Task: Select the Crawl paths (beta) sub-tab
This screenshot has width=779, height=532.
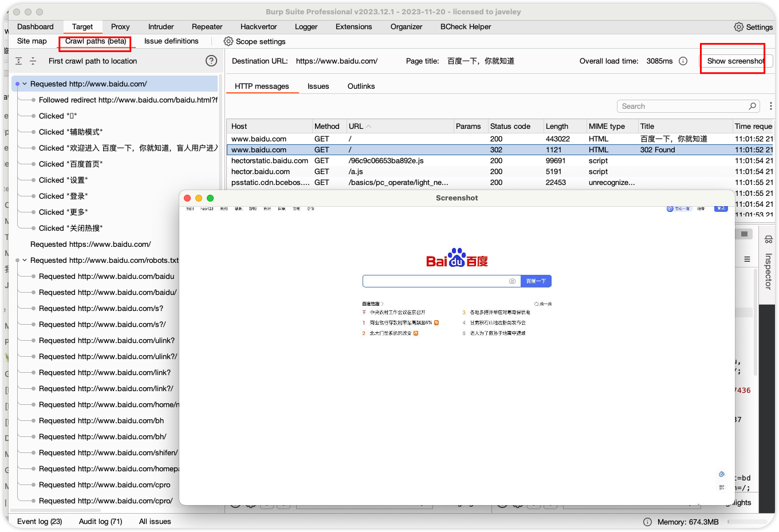Action: 96,41
